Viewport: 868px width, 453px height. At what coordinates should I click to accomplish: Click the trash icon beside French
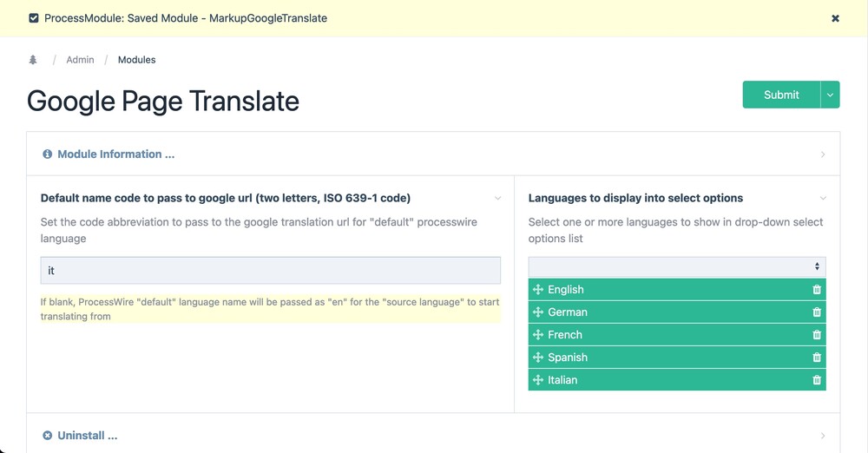click(816, 335)
